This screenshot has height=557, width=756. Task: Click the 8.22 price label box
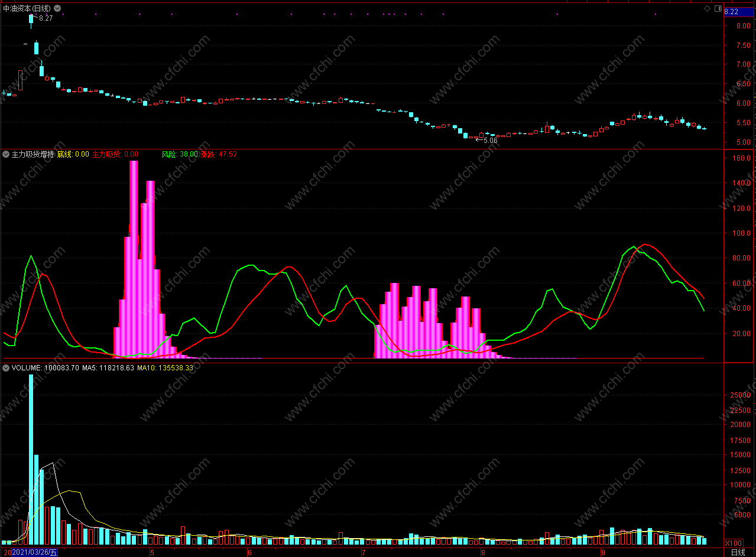[739, 12]
